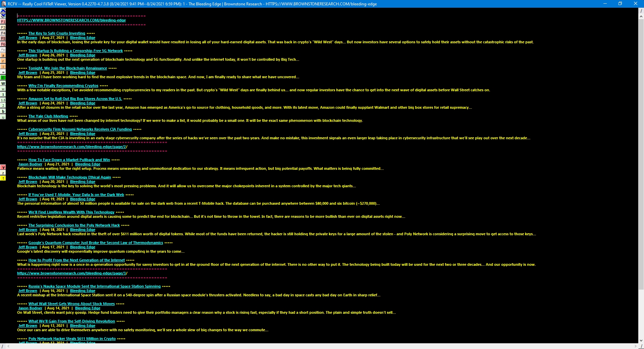Viewport: 644px width, 349px height.
Task: Click the '1.5' sidebar button
Action: click(x=3, y=100)
